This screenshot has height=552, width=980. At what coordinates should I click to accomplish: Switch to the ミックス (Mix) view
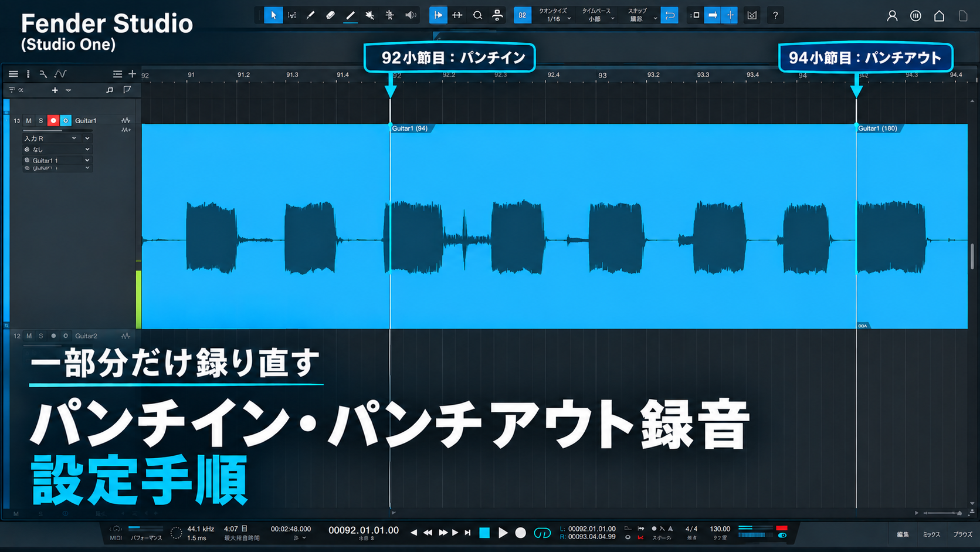pyautogui.click(x=931, y=534)
